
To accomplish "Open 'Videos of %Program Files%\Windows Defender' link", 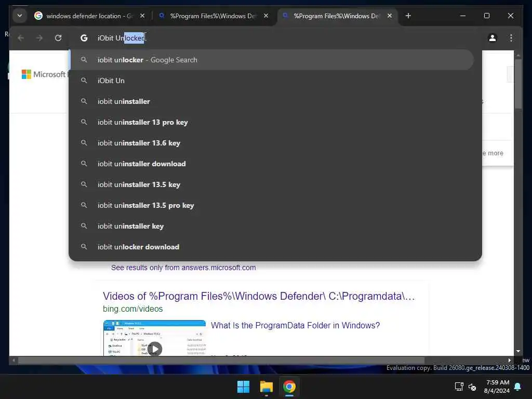I will [x=259, y=296].
